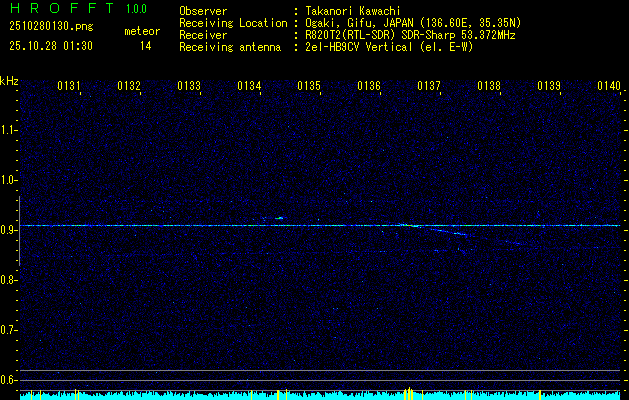Viewport: 629px width, 400px height.
Task: Click the 0140 time marker label
Action: 609,85
